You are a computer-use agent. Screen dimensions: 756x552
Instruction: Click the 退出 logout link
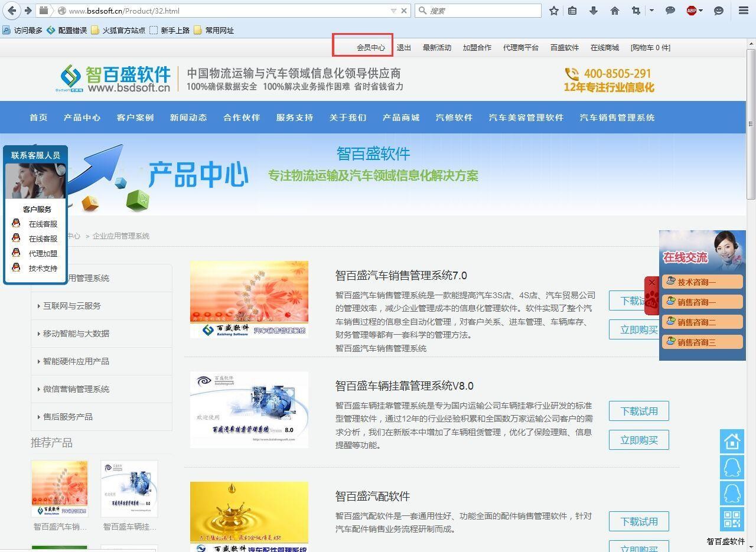pyautogui.click(x=404, y=48)
